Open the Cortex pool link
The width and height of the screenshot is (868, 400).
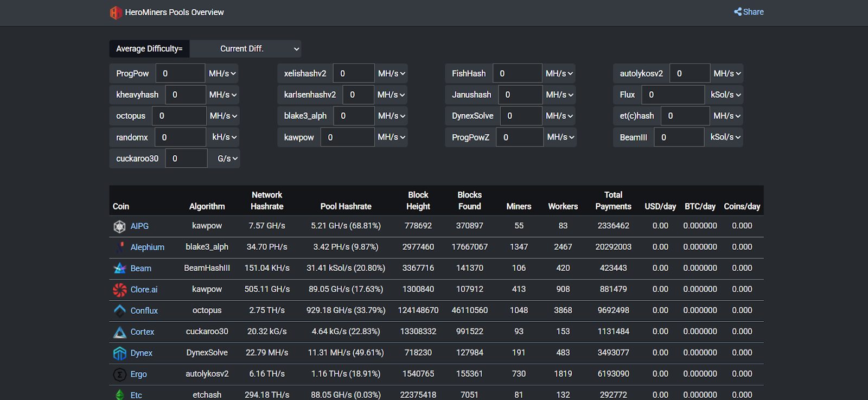click(142, 332)
